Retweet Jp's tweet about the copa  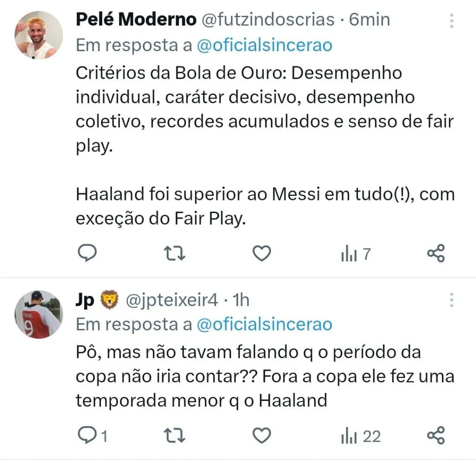tap(176, 436)
